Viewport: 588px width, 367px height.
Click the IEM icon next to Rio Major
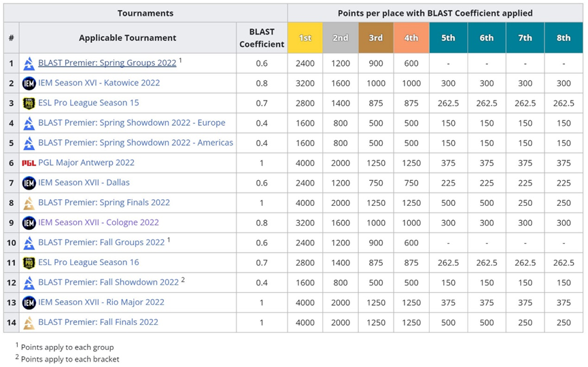pos(29,302)
